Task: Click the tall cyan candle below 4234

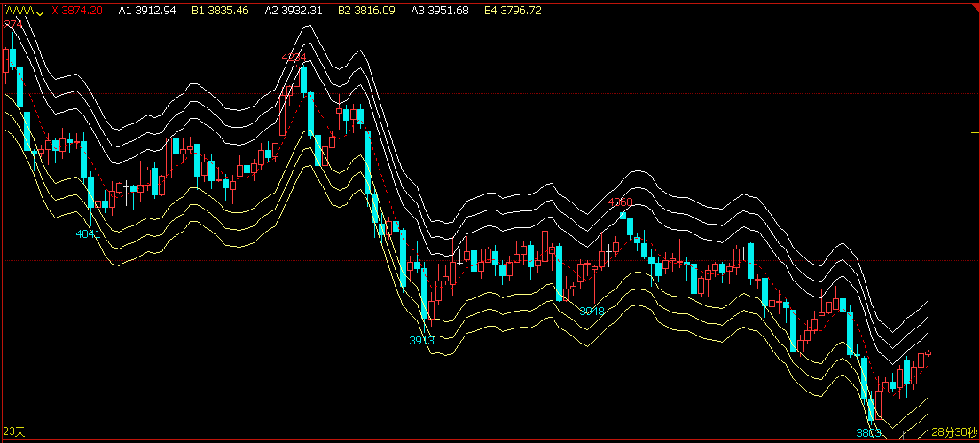Action: [x=303, y=80]
